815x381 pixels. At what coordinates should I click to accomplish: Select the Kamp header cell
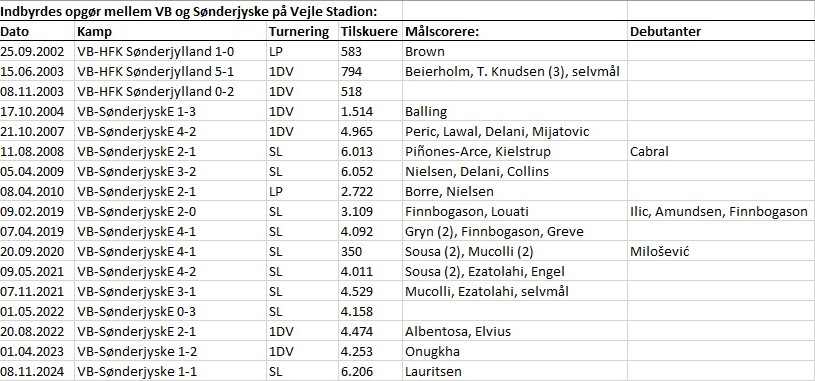[x=171, y=31]
